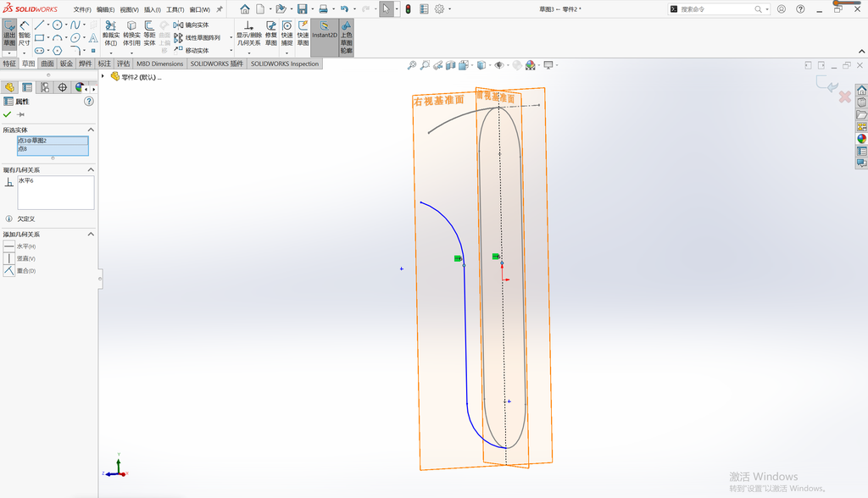Viewport: 868px width, 498px height.
Task: Confirm with the green checkmark OK button
Action: (x=7, y=114)
